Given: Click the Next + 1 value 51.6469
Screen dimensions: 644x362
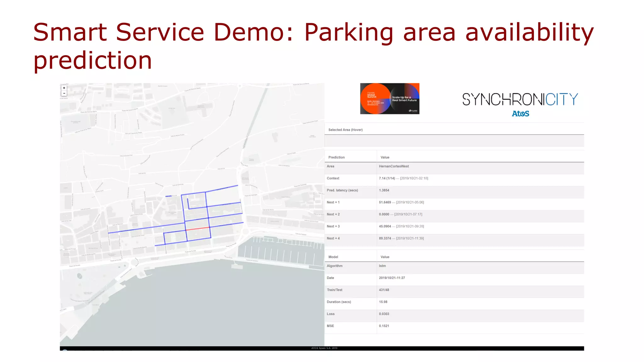Looking at the screenshot, I should 385,202.
